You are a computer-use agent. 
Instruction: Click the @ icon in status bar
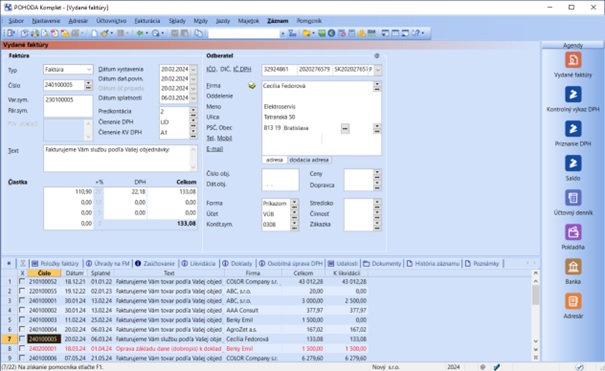point(483,367)
